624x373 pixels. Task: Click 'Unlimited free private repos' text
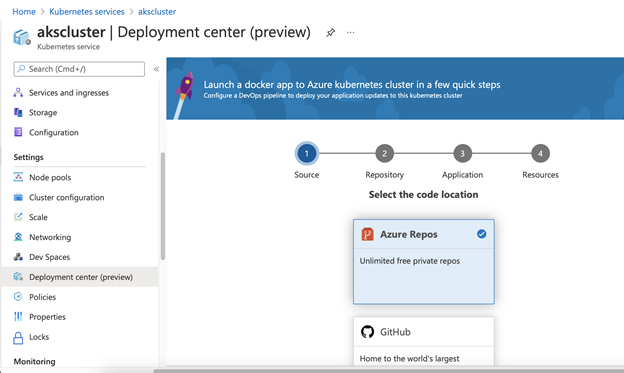coord(410,261)
